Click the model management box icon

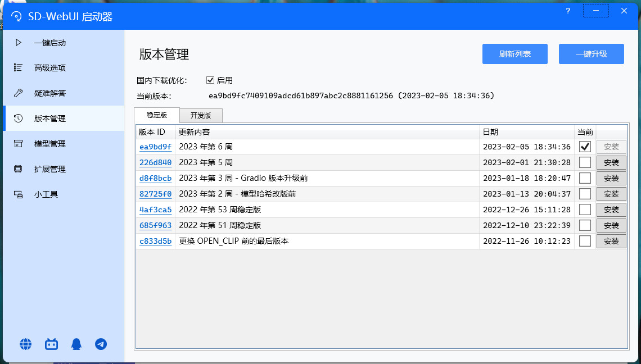(x=18, y=144)
